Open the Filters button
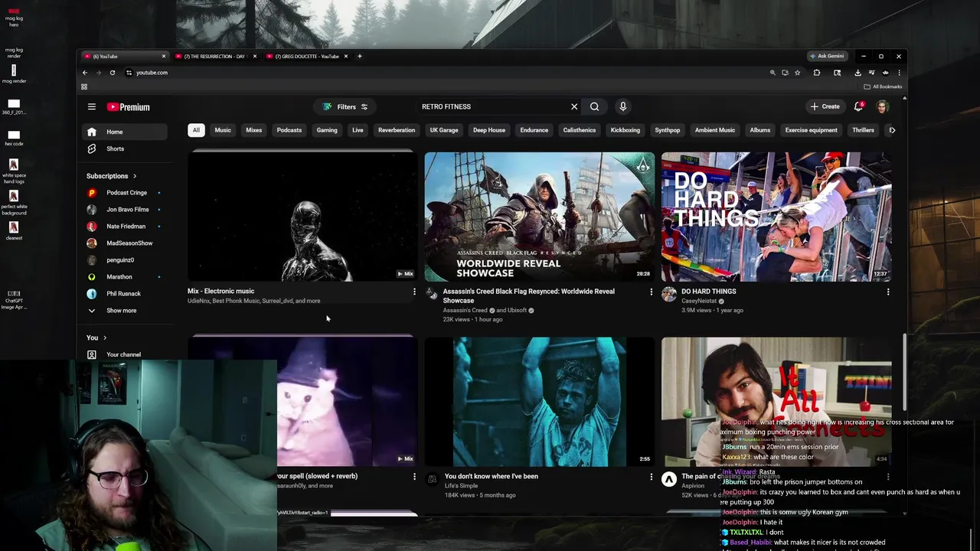 coord(346,106)
